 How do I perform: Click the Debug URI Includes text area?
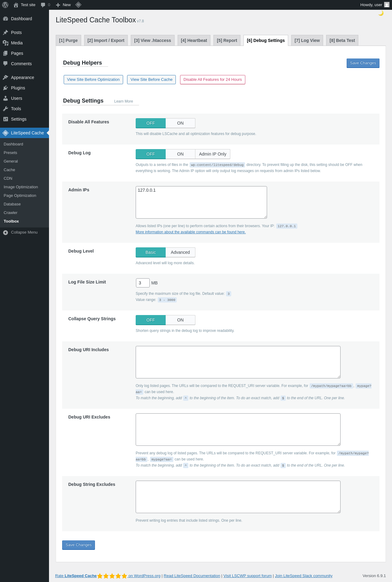coord(238,362)
